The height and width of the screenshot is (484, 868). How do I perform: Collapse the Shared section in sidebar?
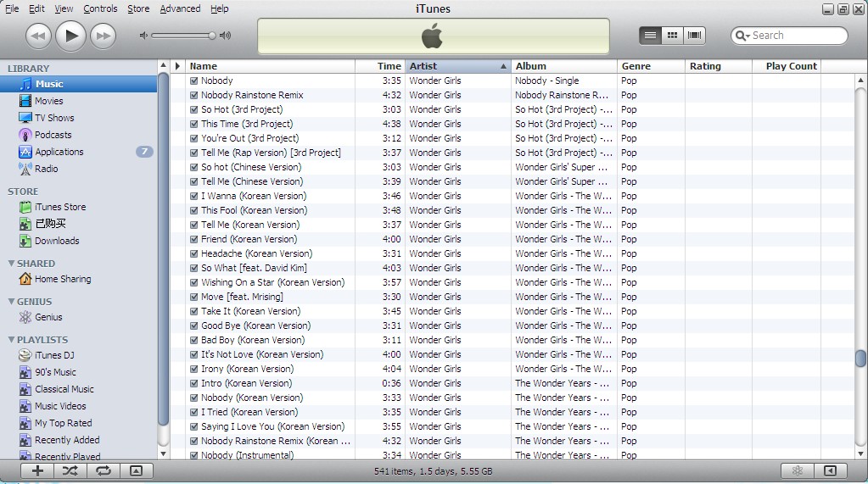(11, 264)
